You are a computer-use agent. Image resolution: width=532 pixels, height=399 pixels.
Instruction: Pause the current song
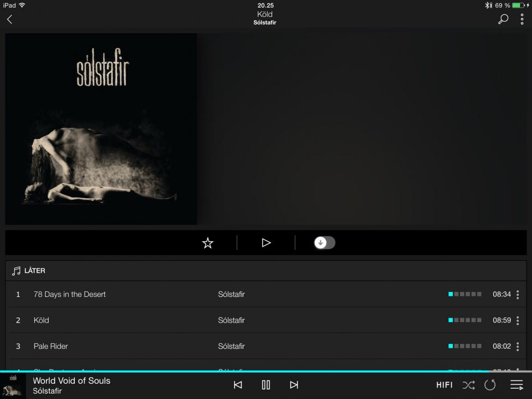tap(266, 385)
